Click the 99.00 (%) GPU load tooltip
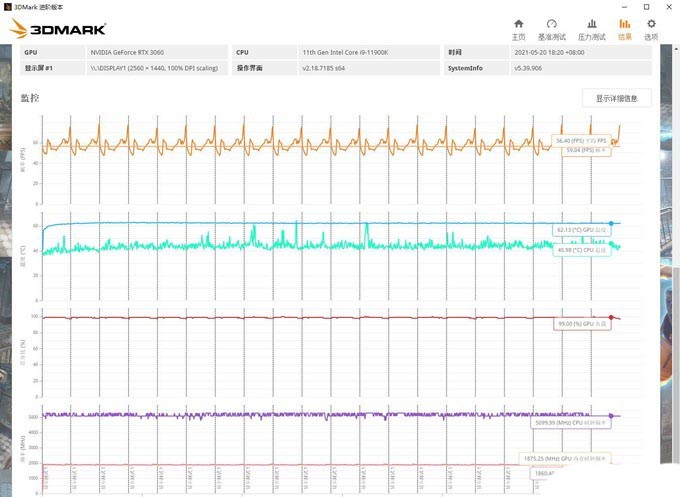The height and width of the screenshot is (497, 680). point(582,324)
